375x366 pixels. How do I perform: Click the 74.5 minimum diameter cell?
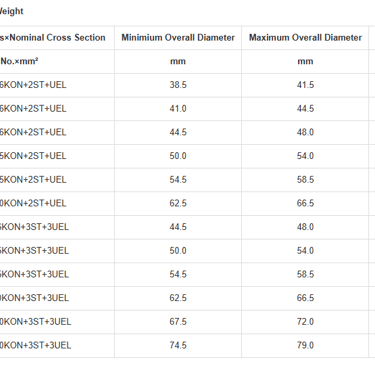(x=178, y=345)
